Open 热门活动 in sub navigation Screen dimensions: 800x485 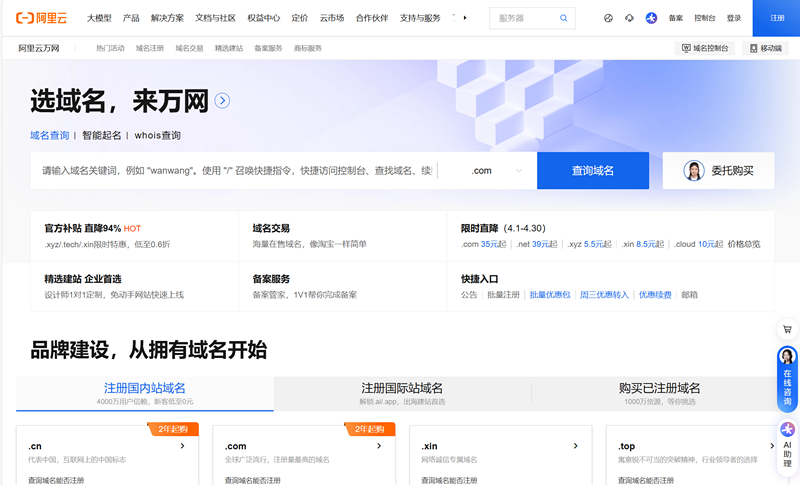click(110, 48)
